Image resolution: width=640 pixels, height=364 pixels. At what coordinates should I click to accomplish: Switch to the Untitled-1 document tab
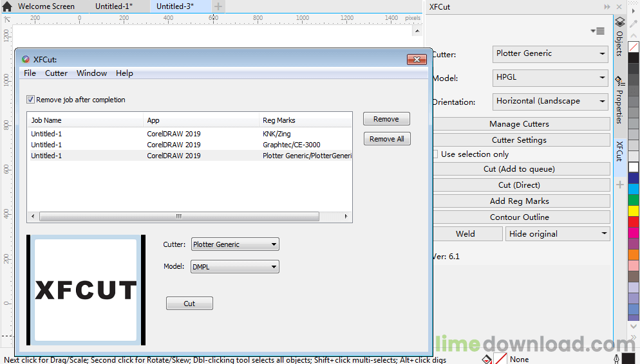coord(113,6)
